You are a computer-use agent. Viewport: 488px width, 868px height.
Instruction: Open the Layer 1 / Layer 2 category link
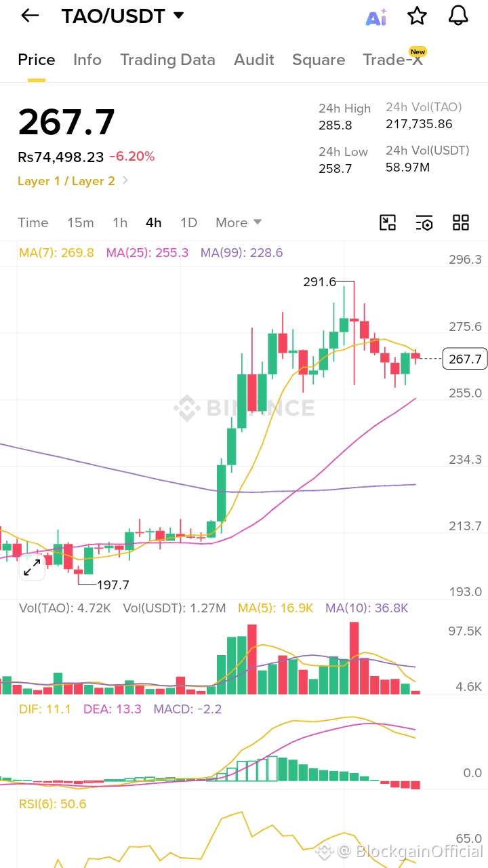tap(73, 181)
